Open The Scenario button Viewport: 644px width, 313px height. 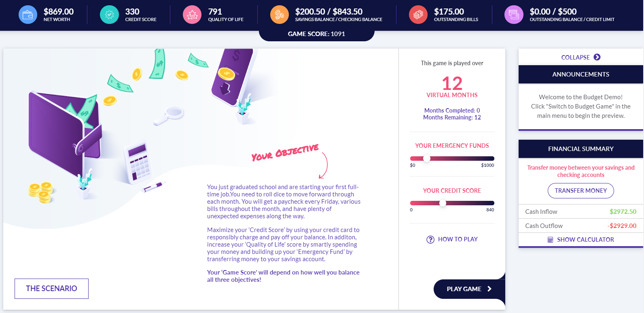pos(51,289)
